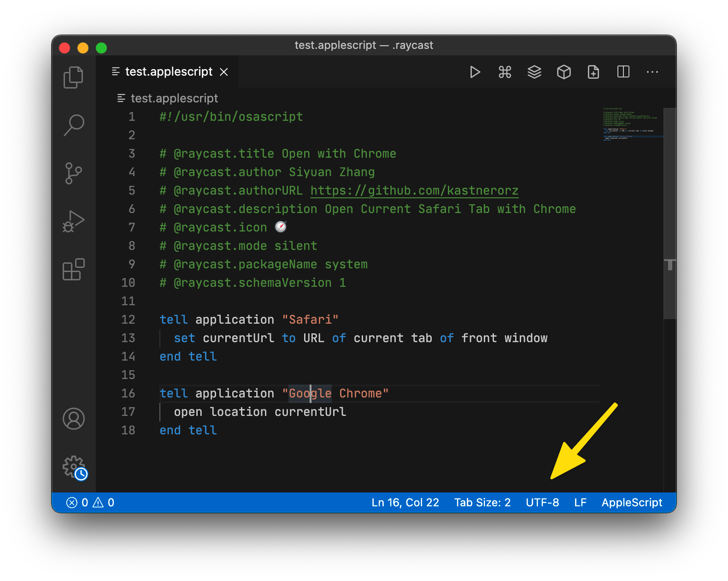The width and height of the screenshot is (728, 581).
Task: Run the script with the play icon
Action: coord(475,72)
